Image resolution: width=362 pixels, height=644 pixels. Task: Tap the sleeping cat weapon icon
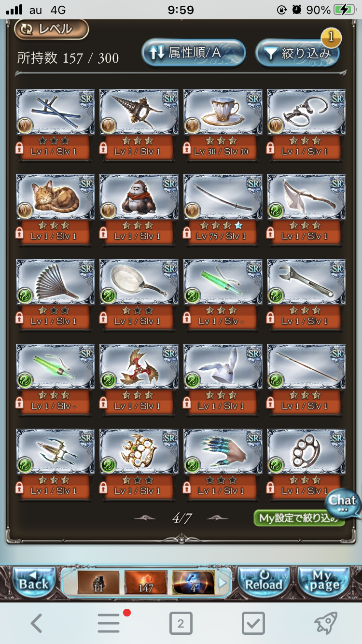tap(55, 197)
